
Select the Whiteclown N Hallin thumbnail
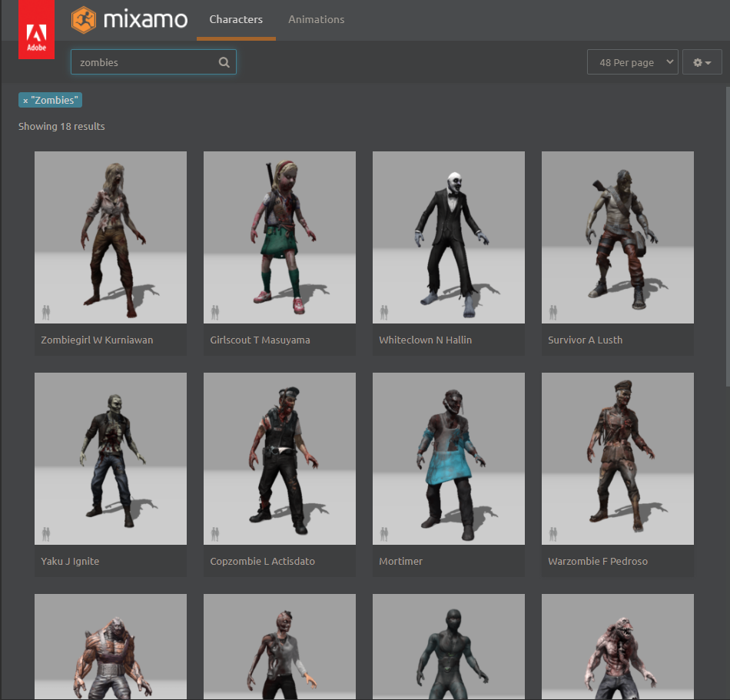[x=448, y=237]
